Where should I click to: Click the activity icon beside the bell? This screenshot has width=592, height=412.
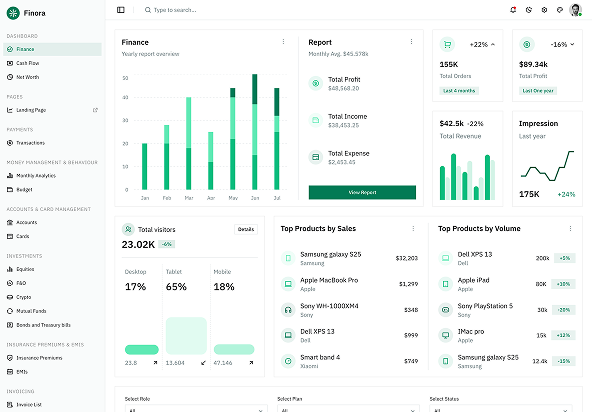pos(529,10)
